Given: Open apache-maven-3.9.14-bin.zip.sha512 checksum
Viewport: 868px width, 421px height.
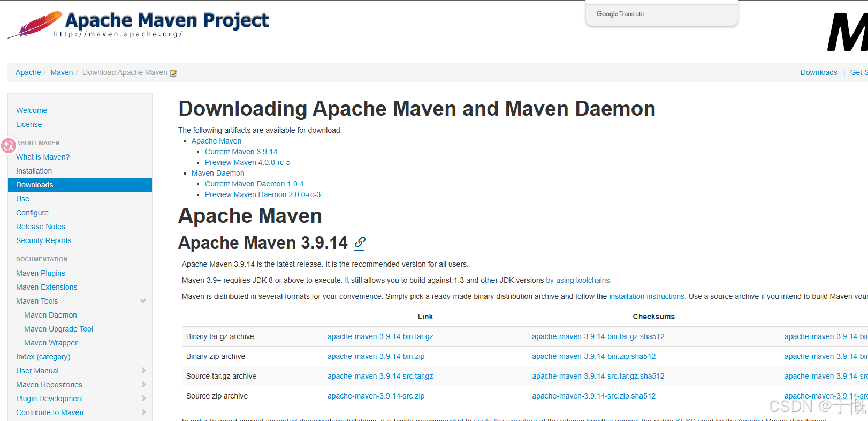Looking at the screenshot, I should (x=594, y=356).
